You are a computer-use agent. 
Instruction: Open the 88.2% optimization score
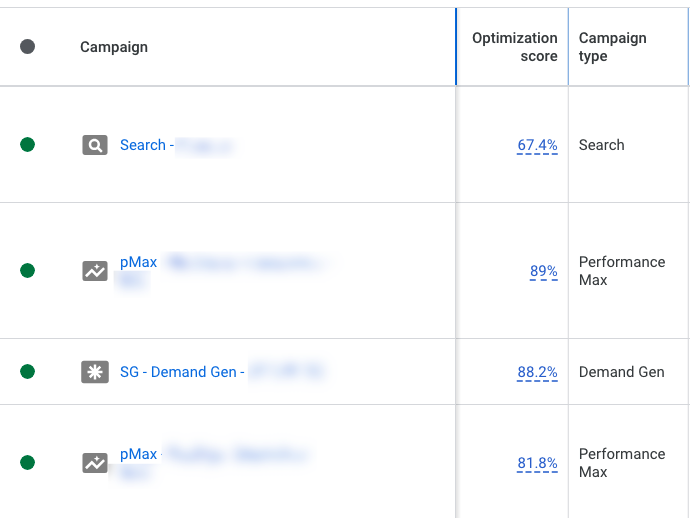(537, 372)
